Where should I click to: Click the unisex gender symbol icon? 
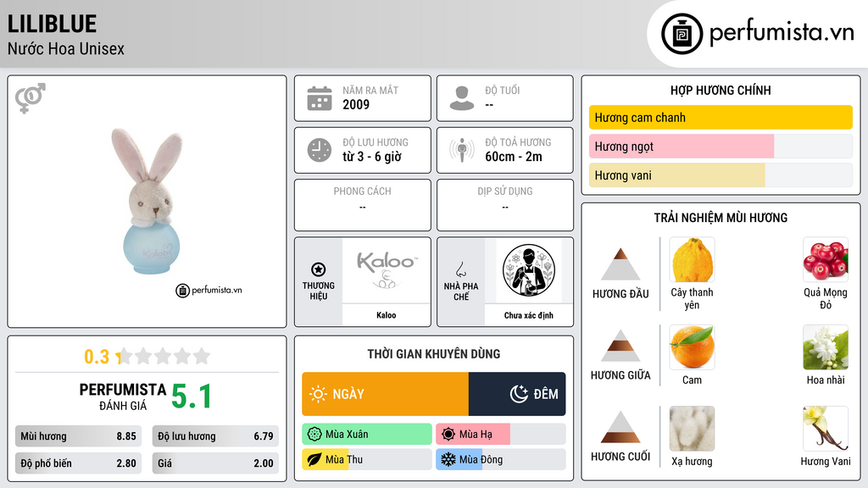point(31,98)
